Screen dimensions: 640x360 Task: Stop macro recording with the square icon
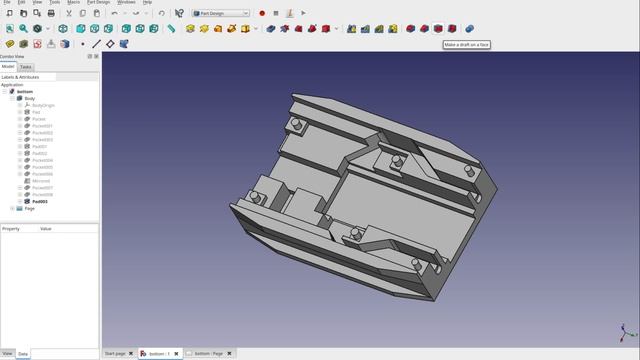(x=276, y=13)
